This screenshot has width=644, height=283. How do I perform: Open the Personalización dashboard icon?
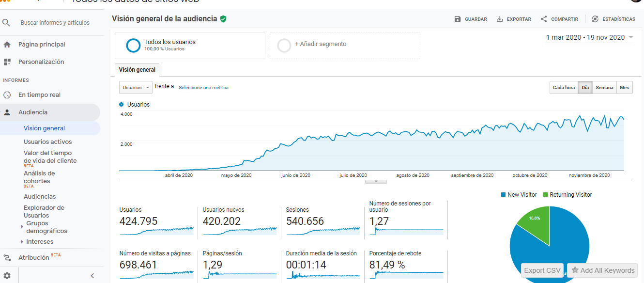pos(7,62)
